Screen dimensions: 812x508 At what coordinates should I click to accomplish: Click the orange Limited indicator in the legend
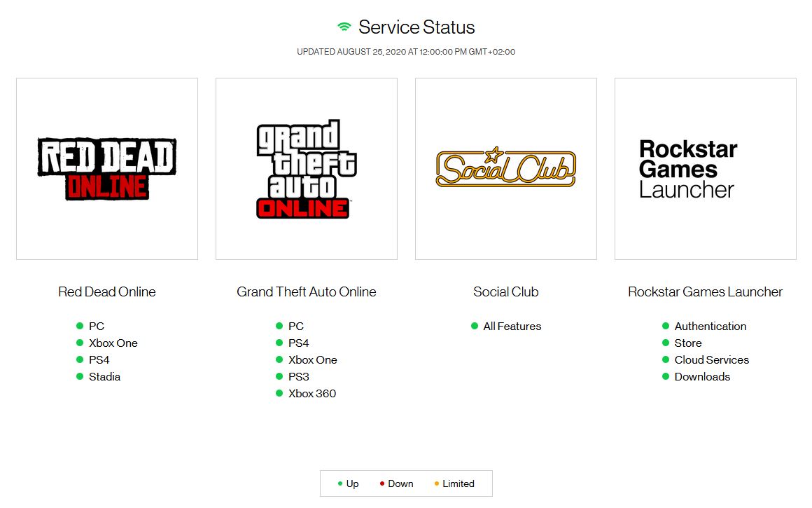(x=435, y=483)
